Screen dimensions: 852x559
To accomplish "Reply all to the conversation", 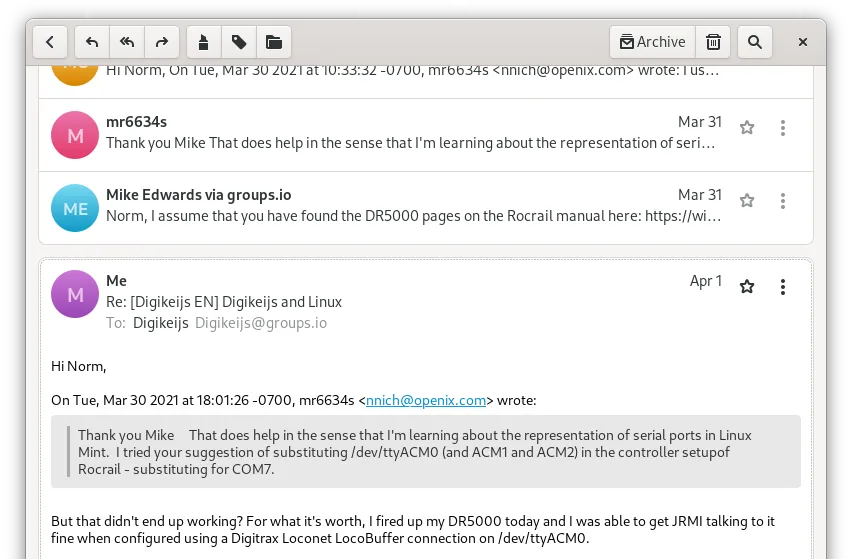I will (127, 42).
